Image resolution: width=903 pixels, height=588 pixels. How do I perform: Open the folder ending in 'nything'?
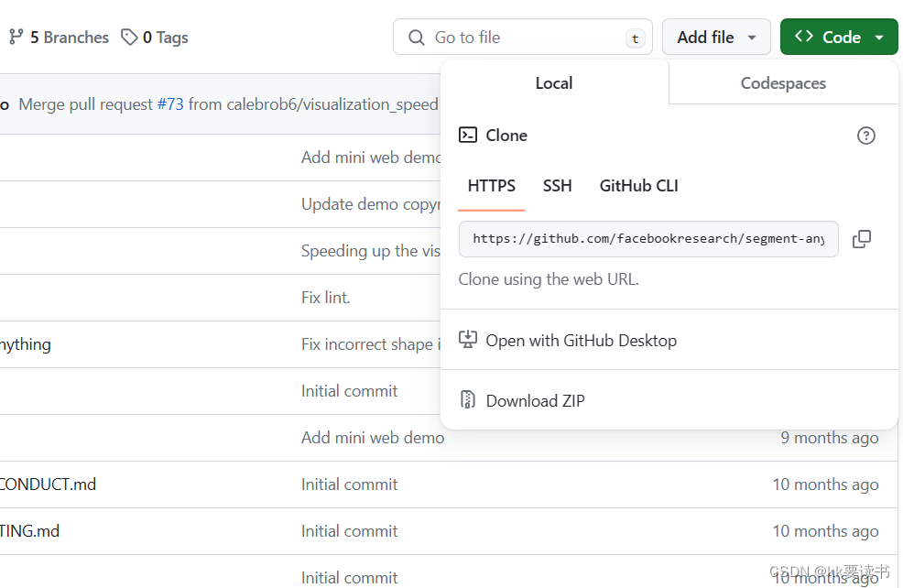click(x=26, y=344)
